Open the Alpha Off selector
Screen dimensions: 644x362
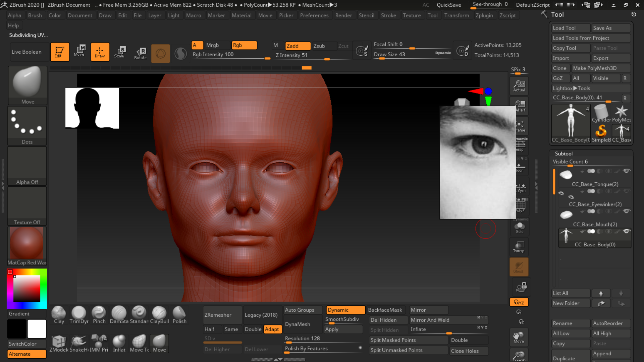27,166
